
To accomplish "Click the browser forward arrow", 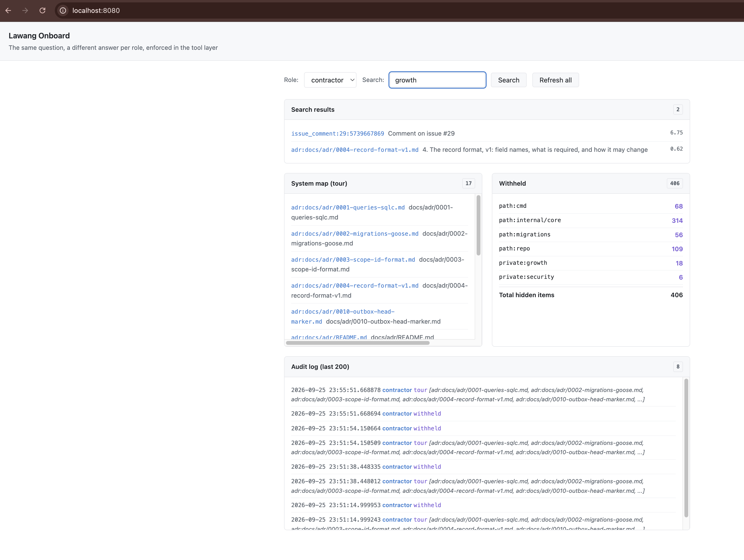I will pyautogui.click(x=25, y=10).
